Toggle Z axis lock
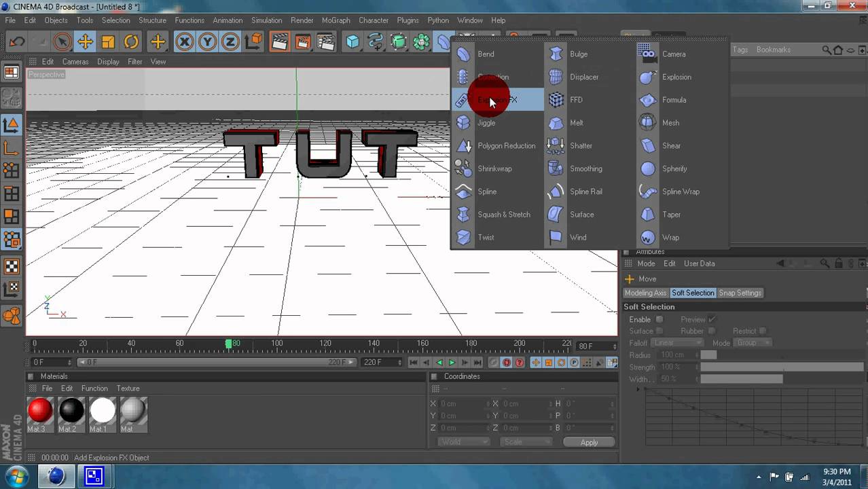 (230, 42)
